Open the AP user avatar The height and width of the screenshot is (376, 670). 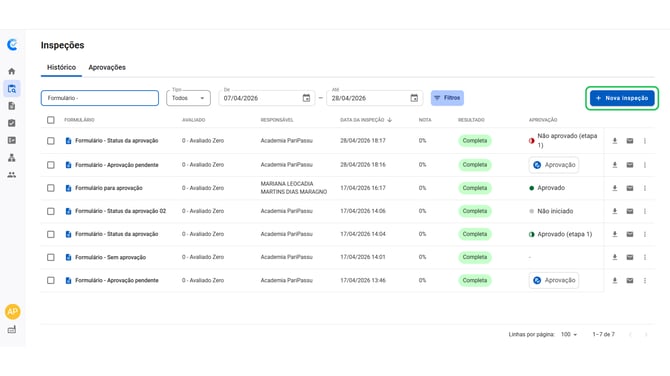point(12,311)
